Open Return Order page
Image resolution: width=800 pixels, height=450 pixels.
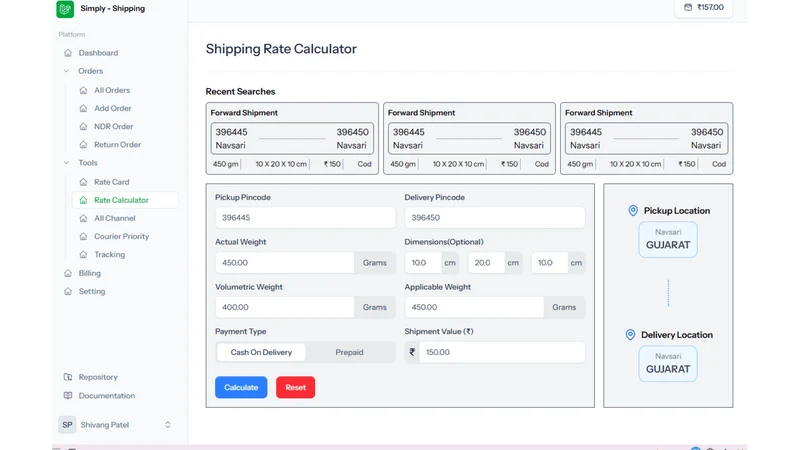(117, 144)
